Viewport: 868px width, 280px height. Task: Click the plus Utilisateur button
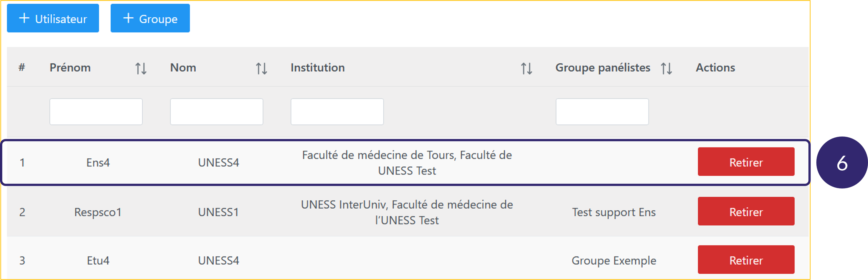click(x=53, y=19)
